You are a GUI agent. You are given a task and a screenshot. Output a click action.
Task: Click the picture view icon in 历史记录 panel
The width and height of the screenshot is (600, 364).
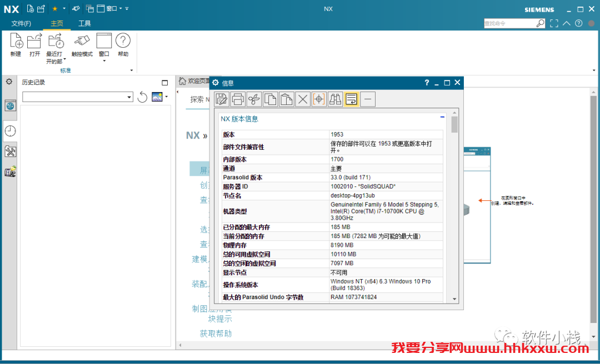[x=157, y=97]
